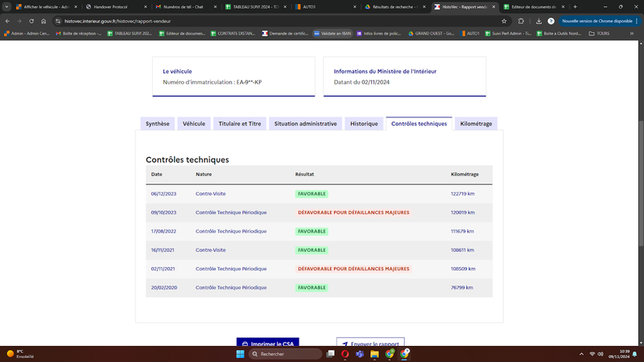Reload the HistoVec page
The height and width of the screenshot is (362, 644).
click(31, 21)
